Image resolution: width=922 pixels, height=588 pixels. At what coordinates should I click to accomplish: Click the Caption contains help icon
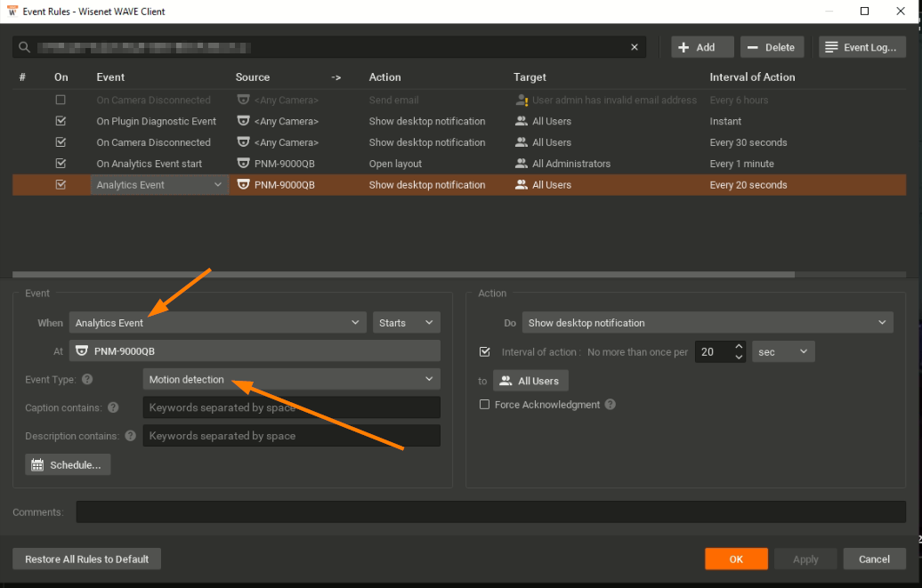pyautogui.click(x=114, y=407)
